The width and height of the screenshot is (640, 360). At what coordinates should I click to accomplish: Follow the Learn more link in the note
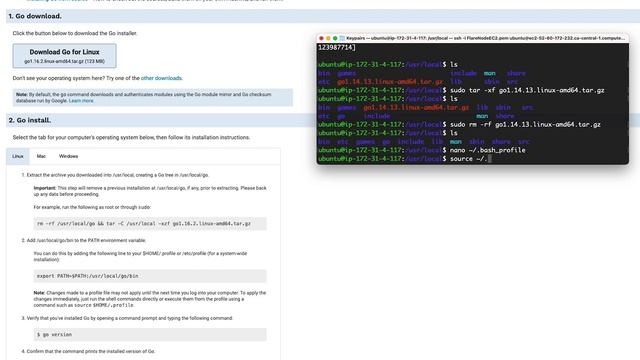click(81, 100)
